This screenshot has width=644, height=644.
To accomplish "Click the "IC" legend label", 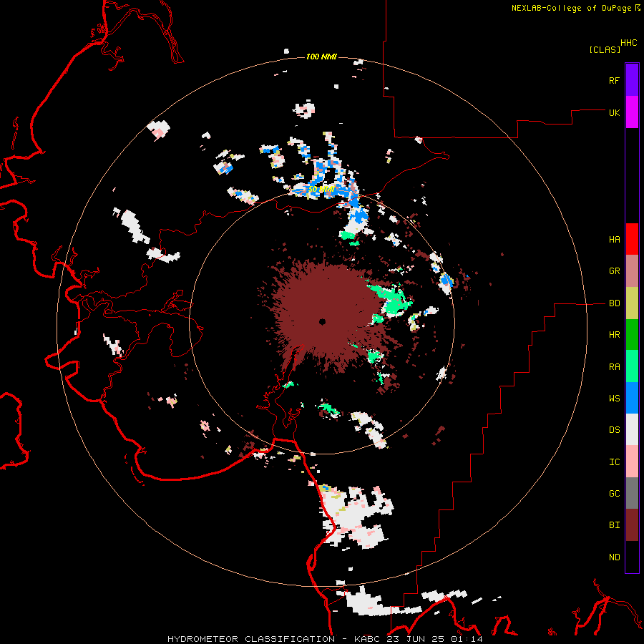I will [614, 462].
